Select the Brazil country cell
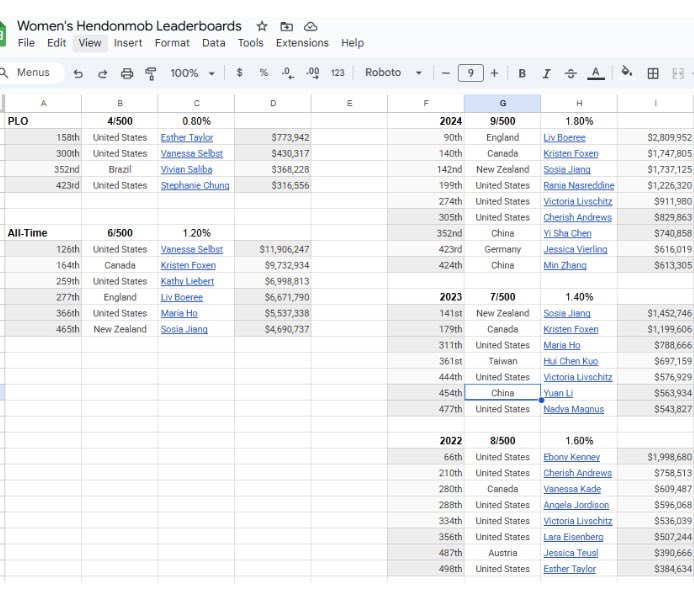Screen dimensions: 694x603 click(120, 170)
